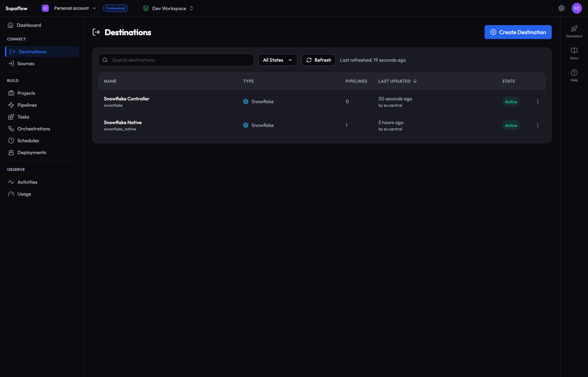588x377 pixels.
Task: Refresh the destinations list
Action: [318, 60]
